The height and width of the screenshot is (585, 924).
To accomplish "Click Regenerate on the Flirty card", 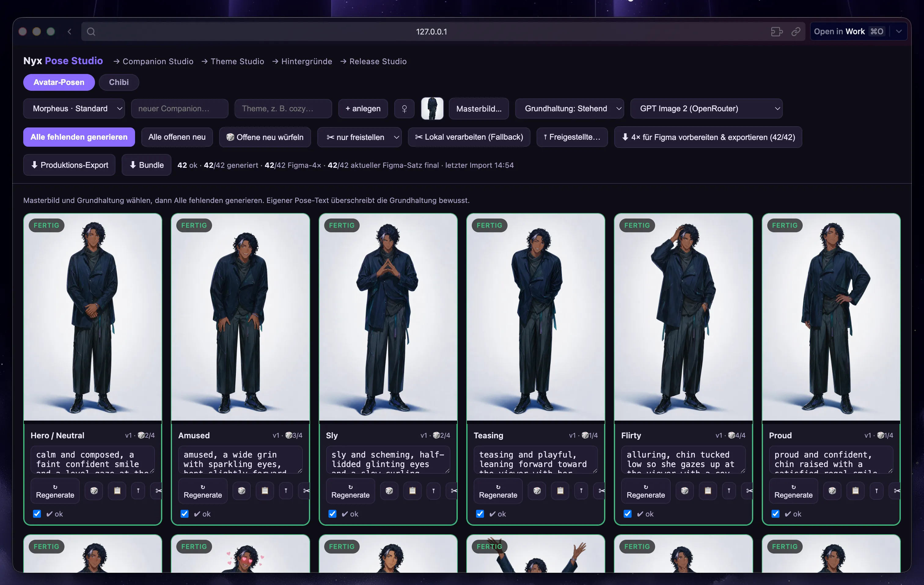I will 646,491.
